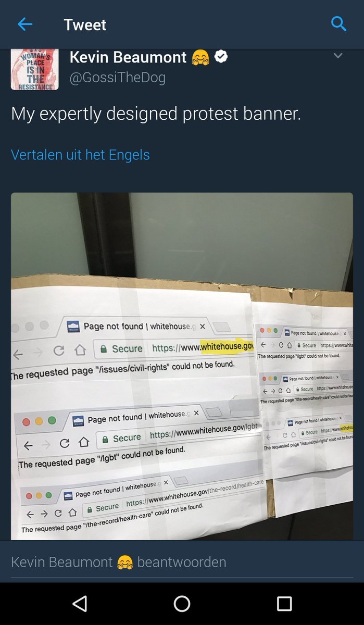Screen dimensions: 364x625
Task: Tap the "Tweet" title in the header
Action: pyautogui.click(x=85, y=24)
